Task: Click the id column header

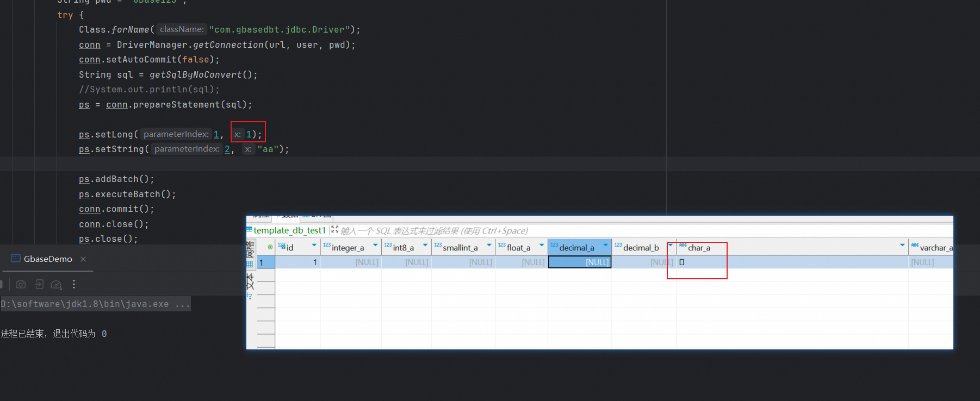Action: pos(297,247)
